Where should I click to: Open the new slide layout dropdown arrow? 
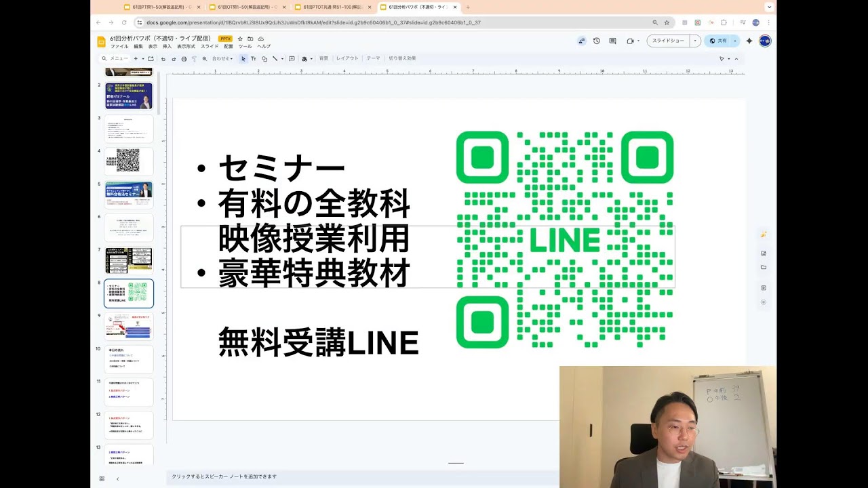click(x=143, y=59)
